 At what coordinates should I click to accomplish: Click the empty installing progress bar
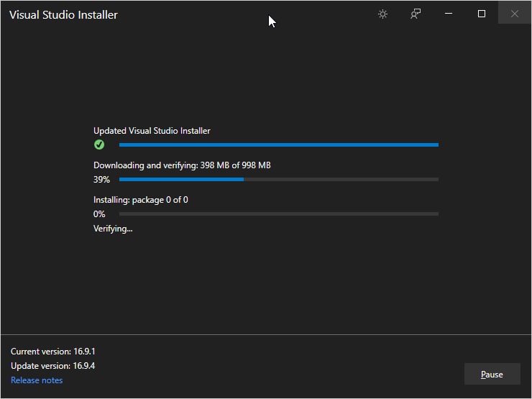(278, 214)
